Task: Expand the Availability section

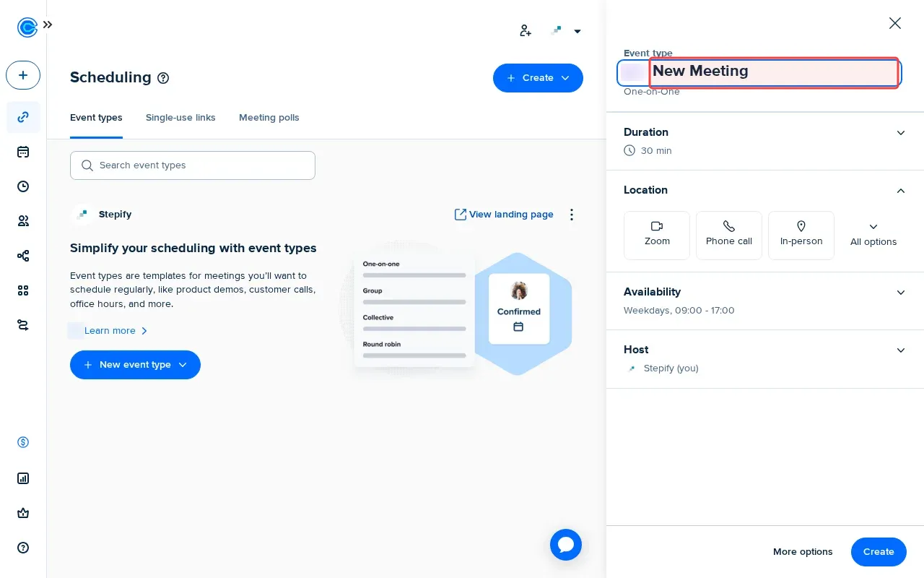Action: click(900, 293)
